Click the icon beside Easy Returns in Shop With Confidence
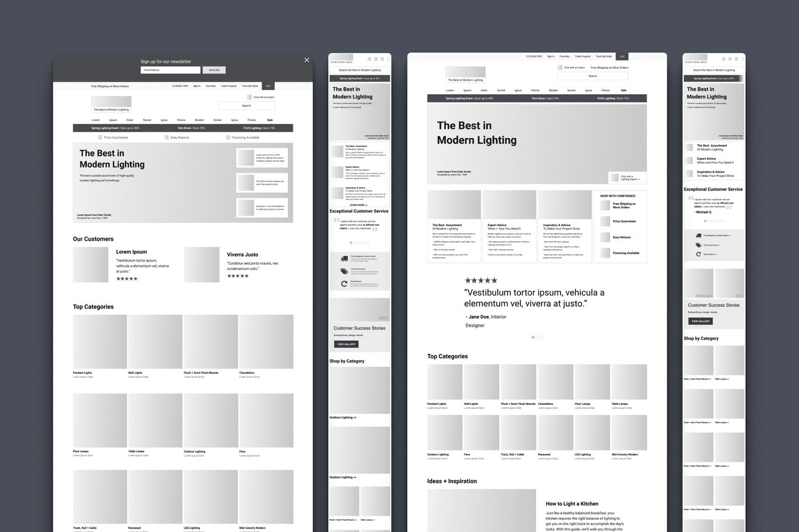The image size is (799, 532). 606,237
